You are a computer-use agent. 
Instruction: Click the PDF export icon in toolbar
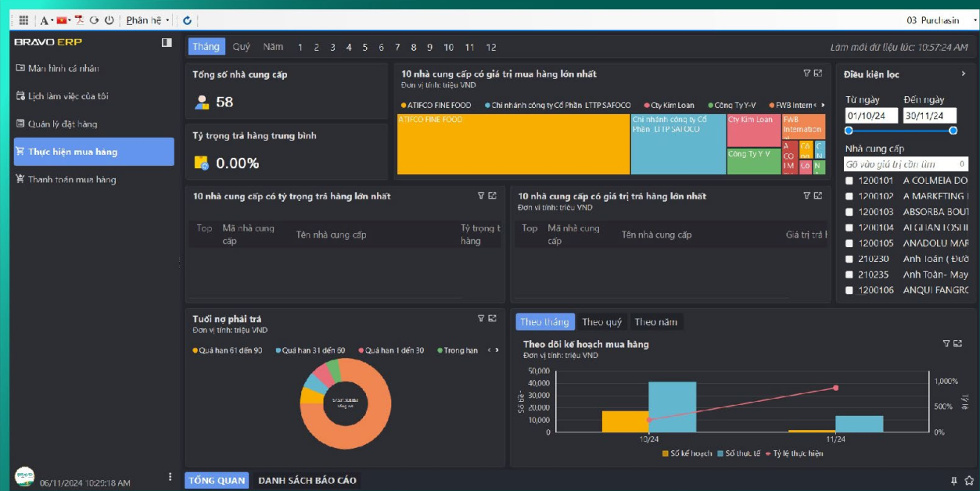[x=79, y=20]
